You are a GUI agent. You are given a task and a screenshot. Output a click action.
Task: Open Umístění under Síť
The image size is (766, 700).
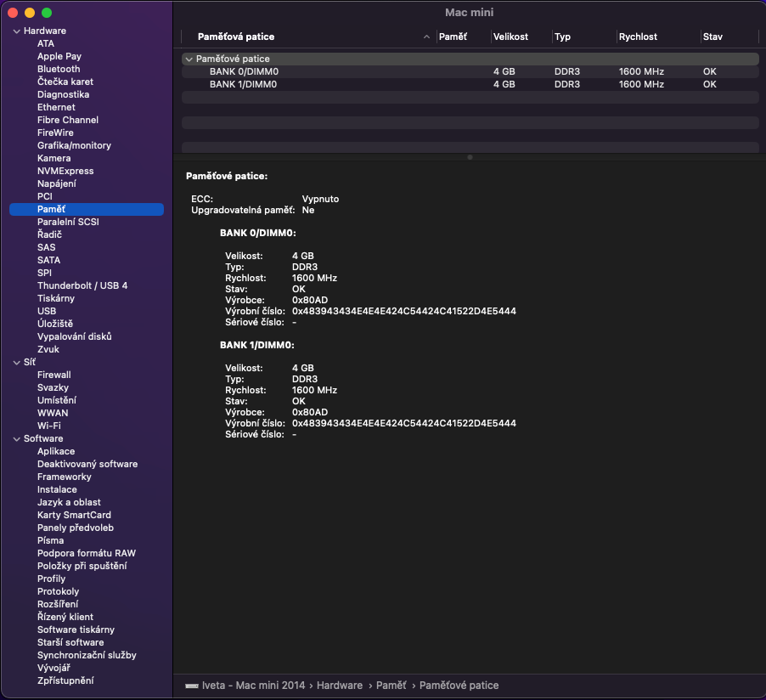pos(57,400)
